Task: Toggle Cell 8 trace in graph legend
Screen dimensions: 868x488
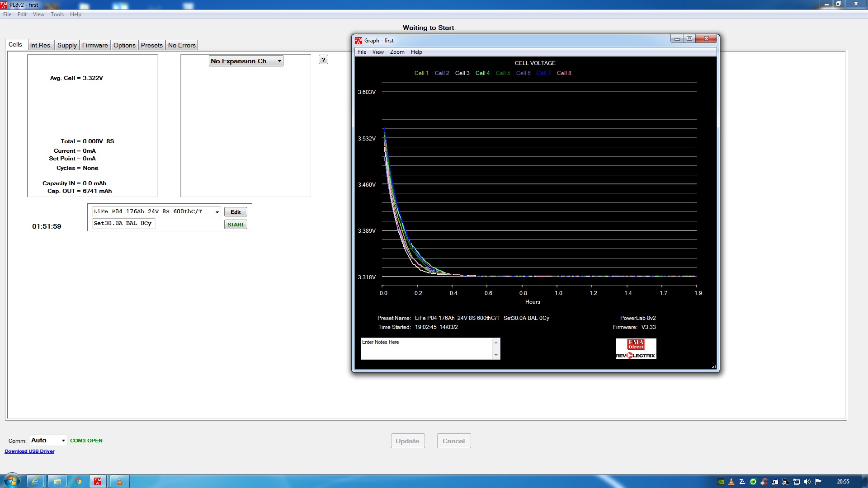Action: click(564, 73)
